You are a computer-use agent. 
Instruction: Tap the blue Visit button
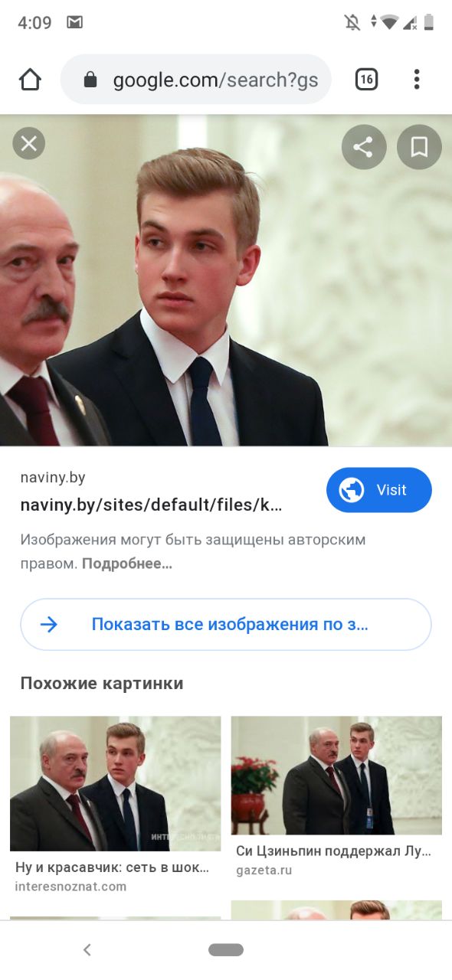point(379,490)
